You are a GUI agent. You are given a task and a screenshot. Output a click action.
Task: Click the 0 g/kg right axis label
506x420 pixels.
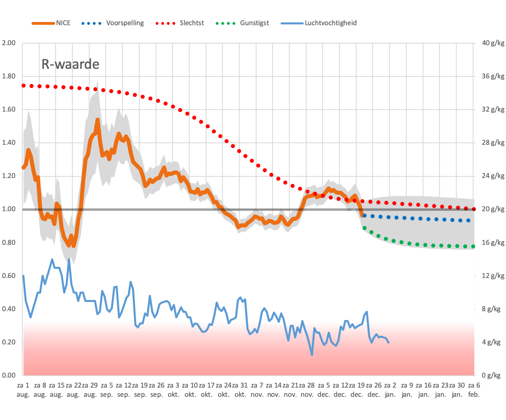tap(491, 375)
